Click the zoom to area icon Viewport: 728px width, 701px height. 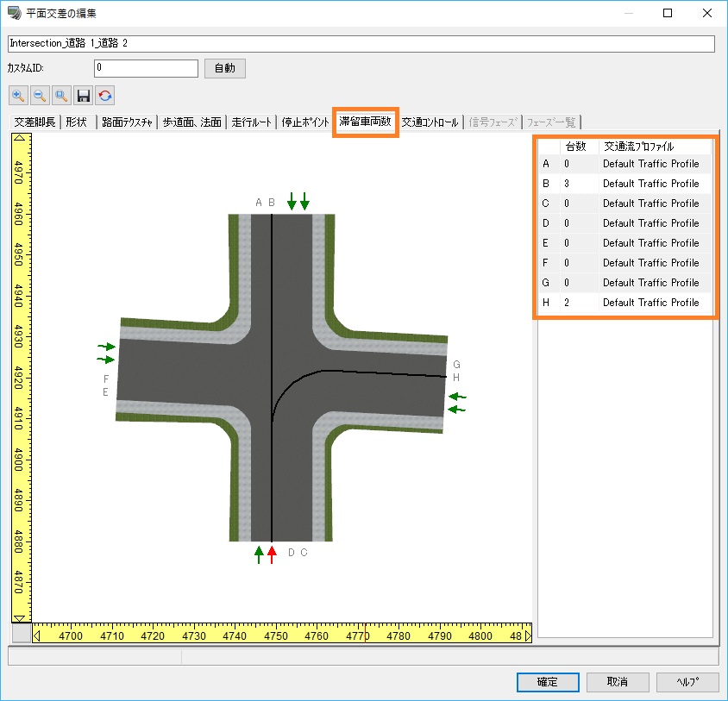pos(62,96)
